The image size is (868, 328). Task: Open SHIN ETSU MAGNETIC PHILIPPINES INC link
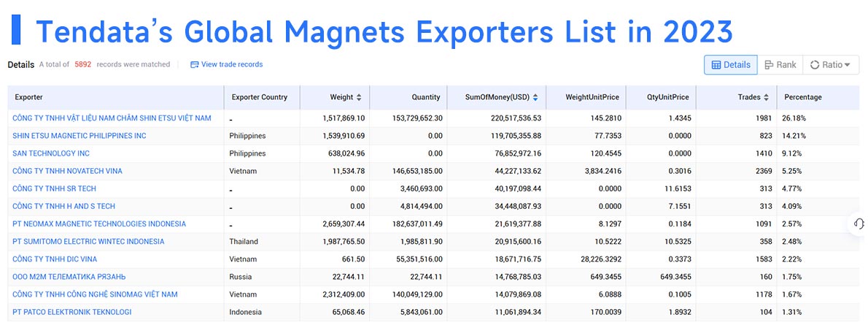point(80,136)
